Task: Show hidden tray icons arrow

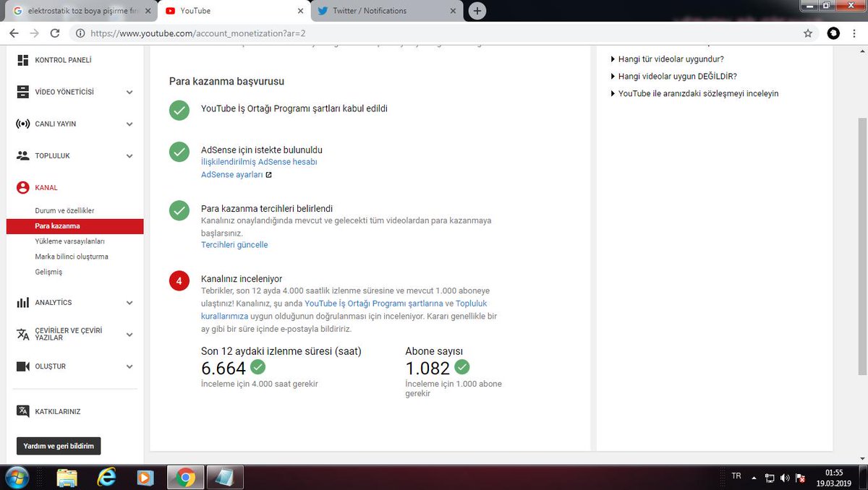Action: point(755,478)
